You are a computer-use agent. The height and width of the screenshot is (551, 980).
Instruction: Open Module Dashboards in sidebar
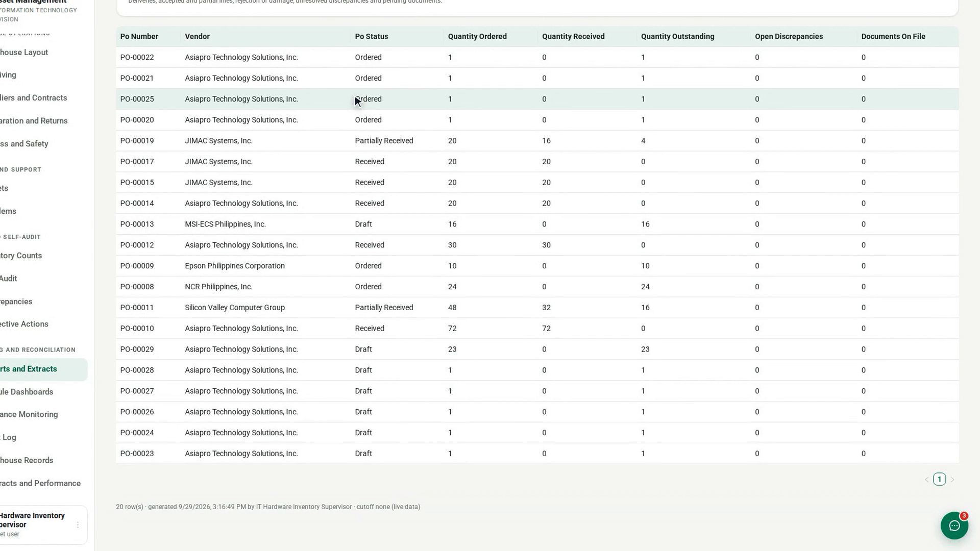point(27,392)
